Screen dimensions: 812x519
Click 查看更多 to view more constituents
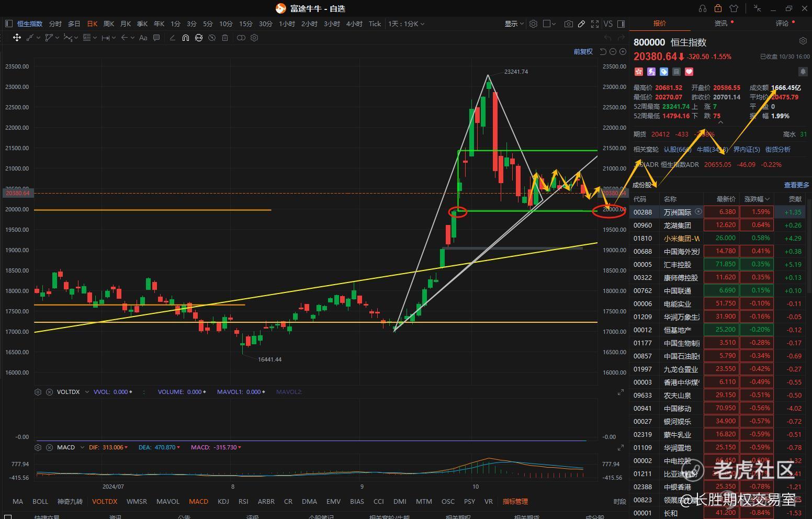[x=796, y=185]
